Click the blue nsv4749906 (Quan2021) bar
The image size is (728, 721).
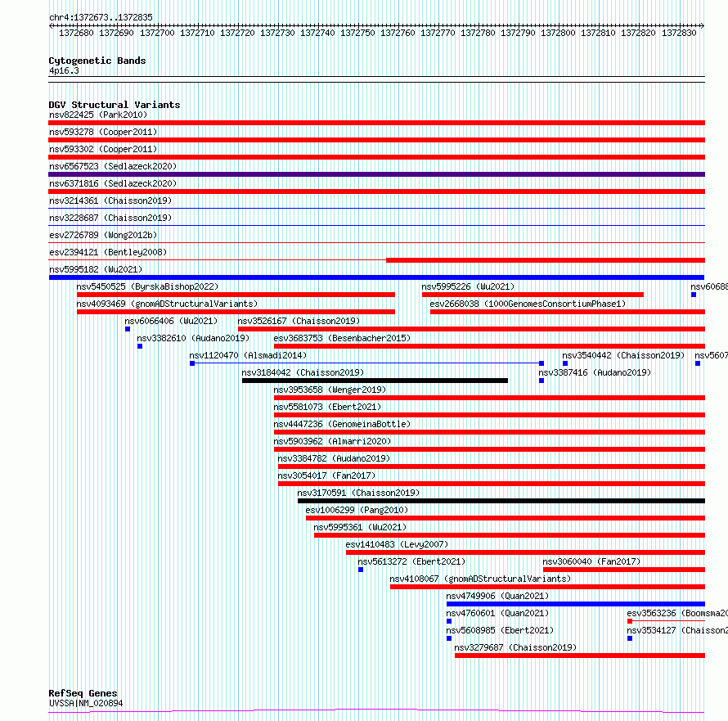coord(576,604)
